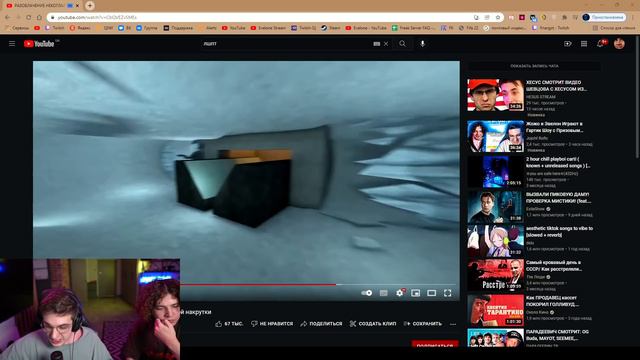Open a new browser tab with plus

point(90,6)
